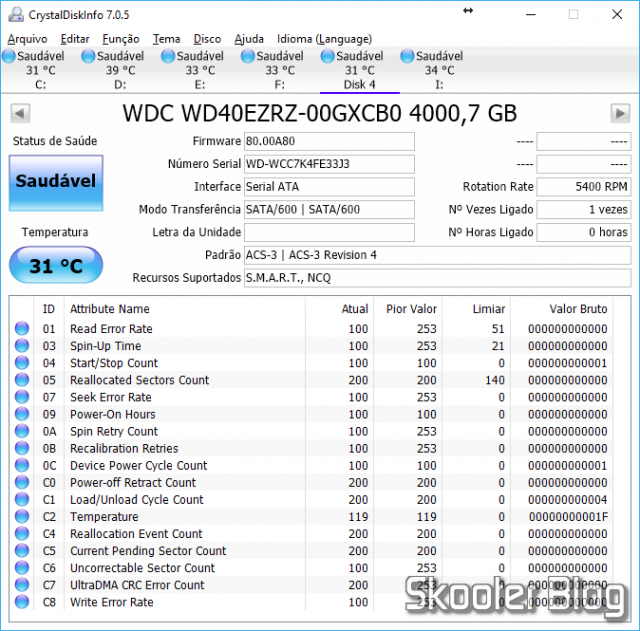Click the drive title WDC WD40EZRZ-00GXCB0
The image size is (640, 631).
click(x=262, y=113)
